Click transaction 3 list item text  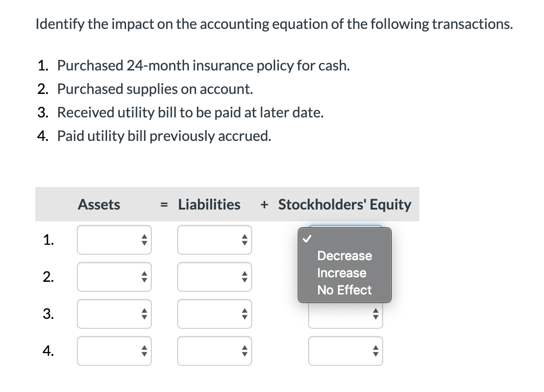[x=189, y=112]
